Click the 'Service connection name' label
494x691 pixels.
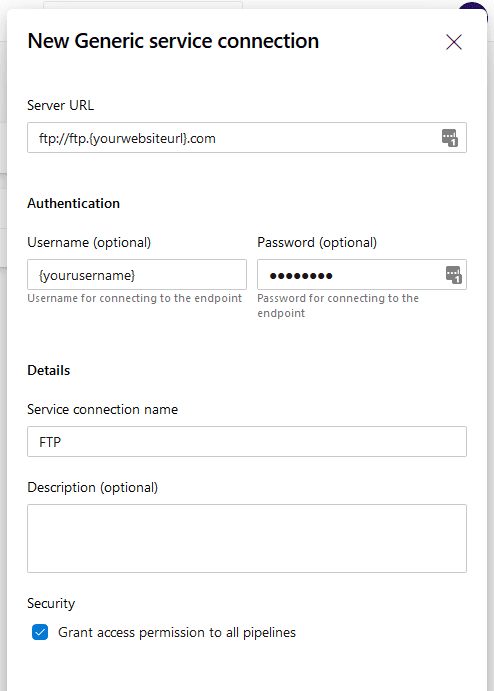tap(103, 409)
